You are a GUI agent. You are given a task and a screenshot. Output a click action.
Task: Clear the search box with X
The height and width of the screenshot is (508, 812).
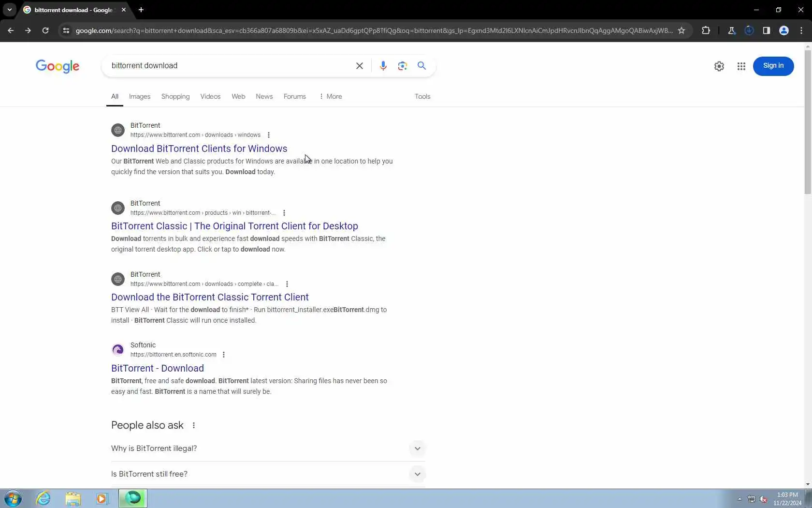point(359,66)
